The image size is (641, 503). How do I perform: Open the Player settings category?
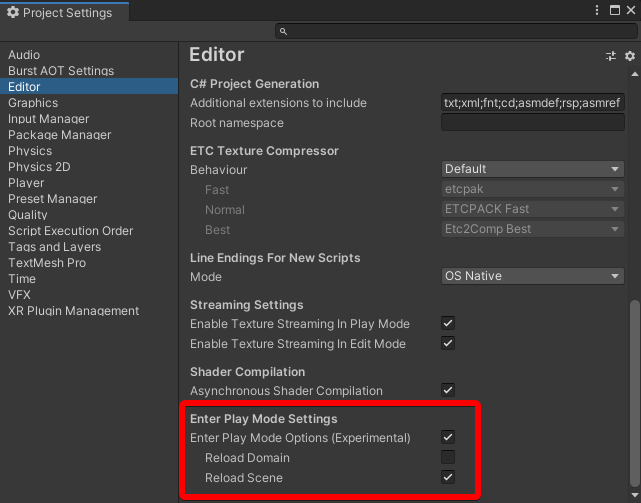26,183
